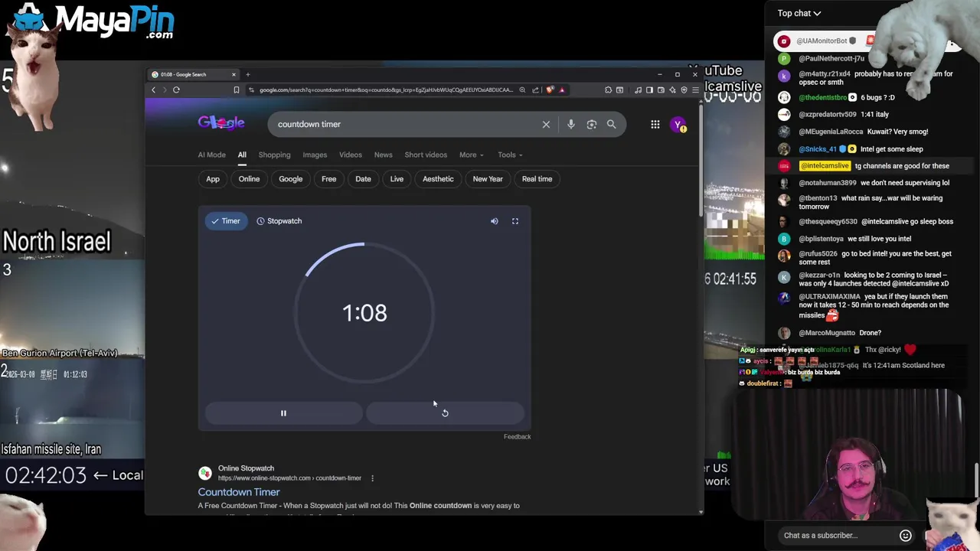Click the Google logo

click(221, 122)
